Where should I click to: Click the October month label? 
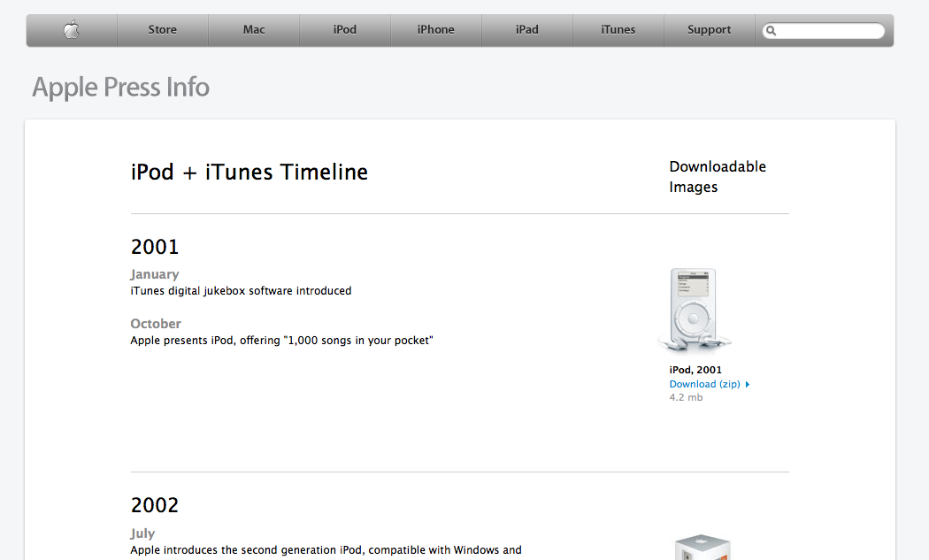pos(156,324)
